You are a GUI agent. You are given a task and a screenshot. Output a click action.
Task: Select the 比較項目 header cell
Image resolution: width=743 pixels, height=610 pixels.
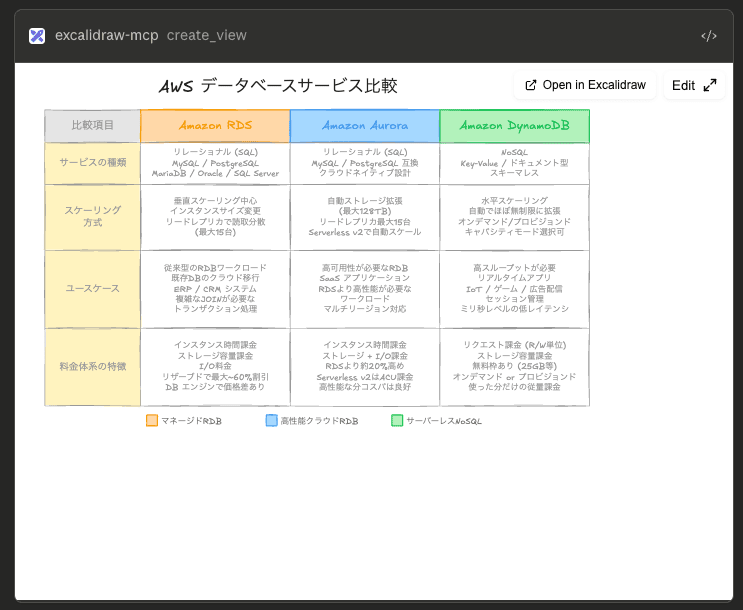tap(92, 126)
